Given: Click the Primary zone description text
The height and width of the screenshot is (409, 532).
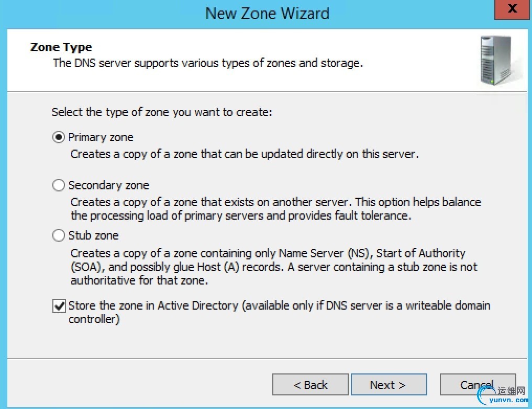Looking at the screenshot, I should point(245,154).
